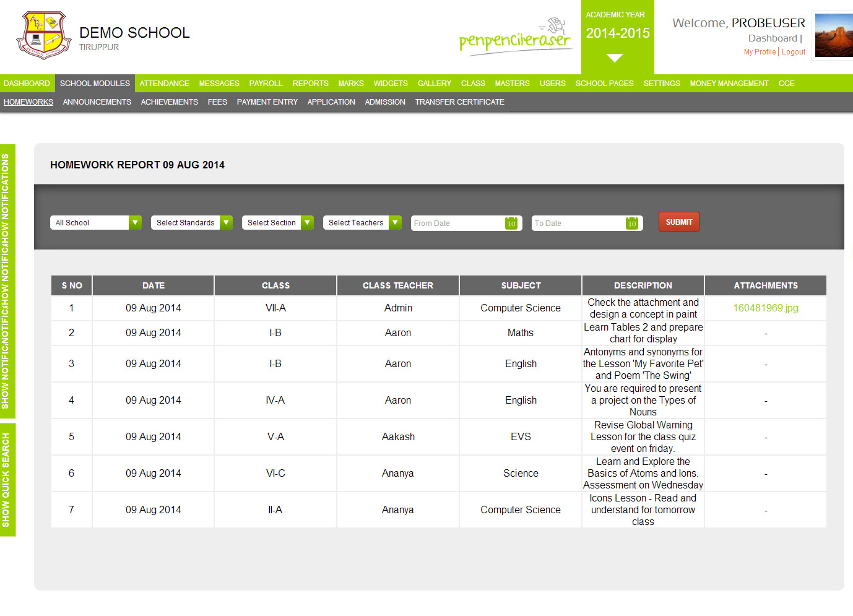Click the IV-A class cell

pyautogui.click(x=275, y=400)
